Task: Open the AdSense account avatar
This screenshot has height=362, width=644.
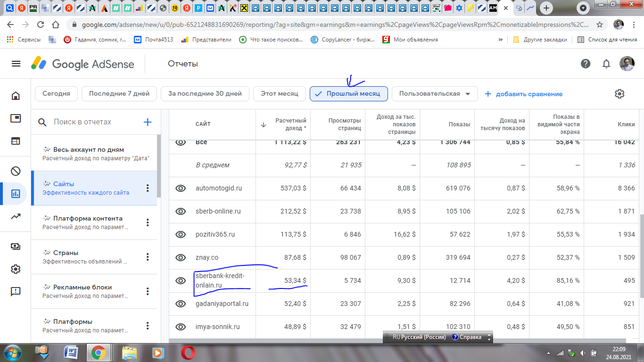Action: click(627, 64)
